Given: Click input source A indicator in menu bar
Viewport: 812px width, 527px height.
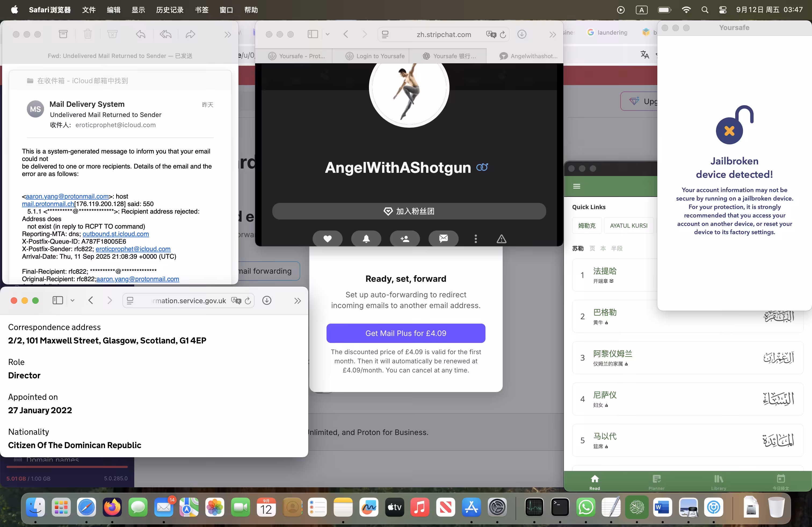Looking at the screenshot, I should coord(641,10).
